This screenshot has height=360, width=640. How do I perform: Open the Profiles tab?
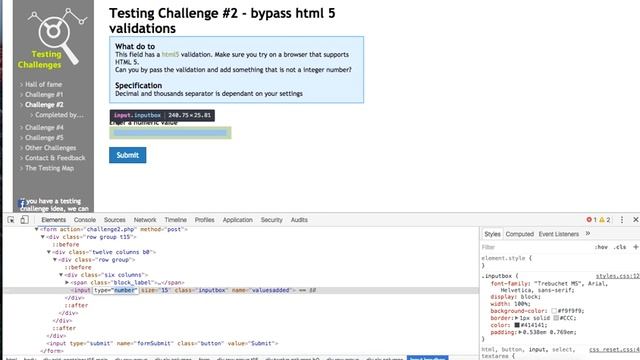coord(204,220)
